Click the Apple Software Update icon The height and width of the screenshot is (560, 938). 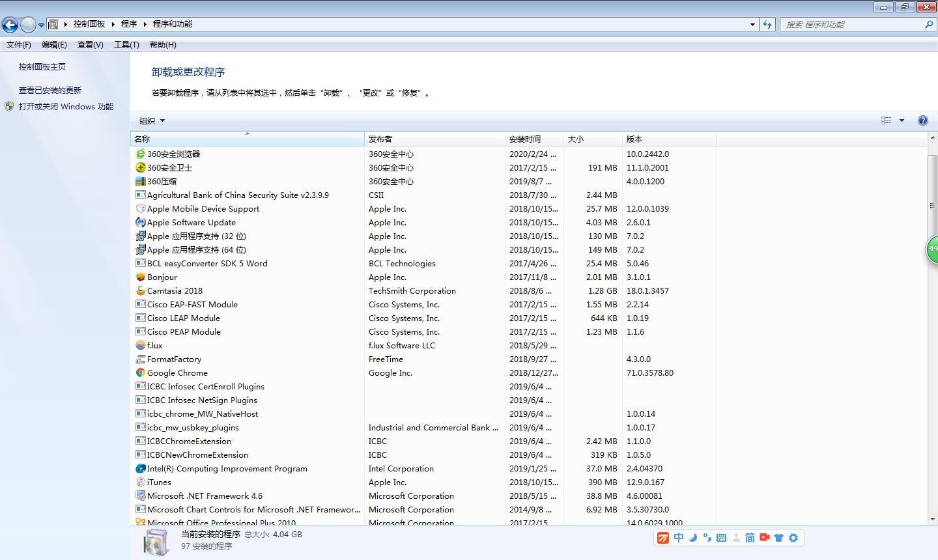point(140,222)
